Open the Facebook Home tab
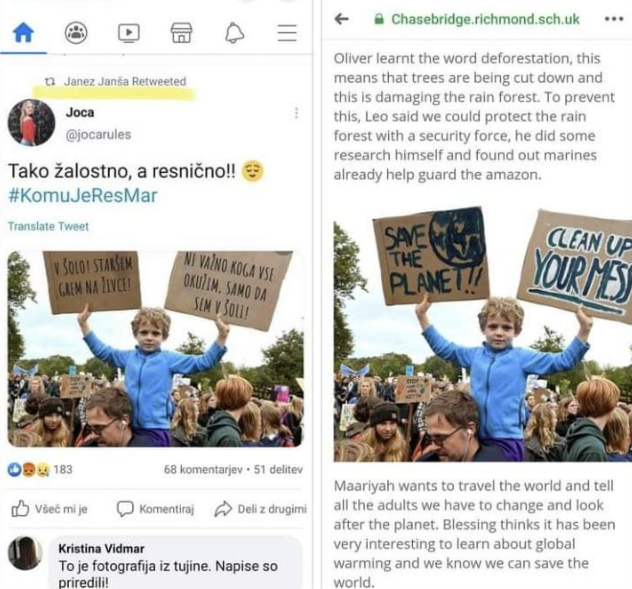The image size is (632, 589). pyautogui.click(x=22, y=33)
